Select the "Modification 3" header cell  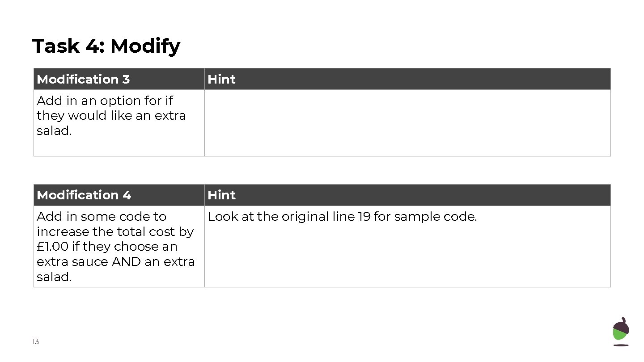[x=83, y=80]
